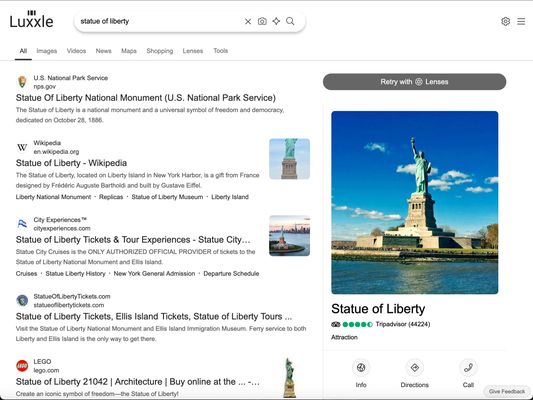Click the Tripadvisor owl icon
The height and width of the screenshot is (400, 533).
click(x=336, y=324)
